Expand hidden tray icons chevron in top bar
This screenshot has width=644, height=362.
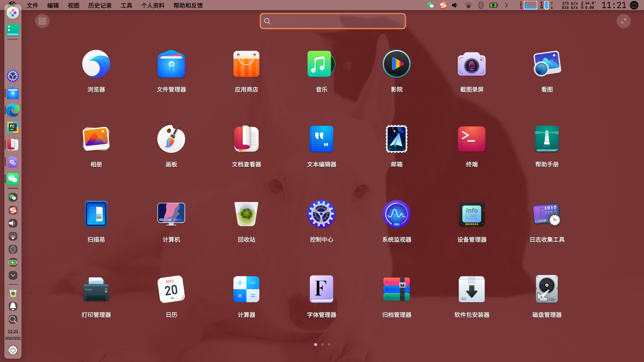tap(506, 5)
